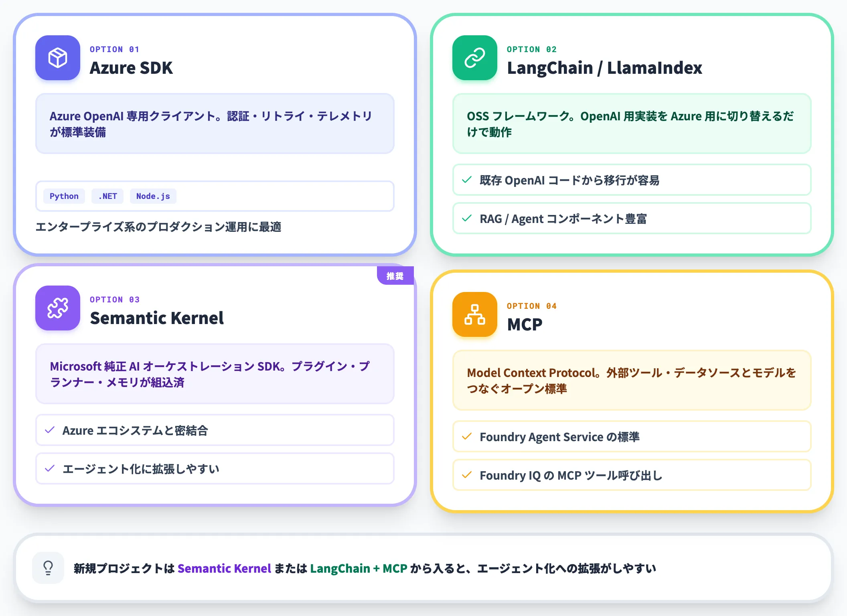Click the Azure SDK heading
847x616 pixels.
(x=131, y=68)
